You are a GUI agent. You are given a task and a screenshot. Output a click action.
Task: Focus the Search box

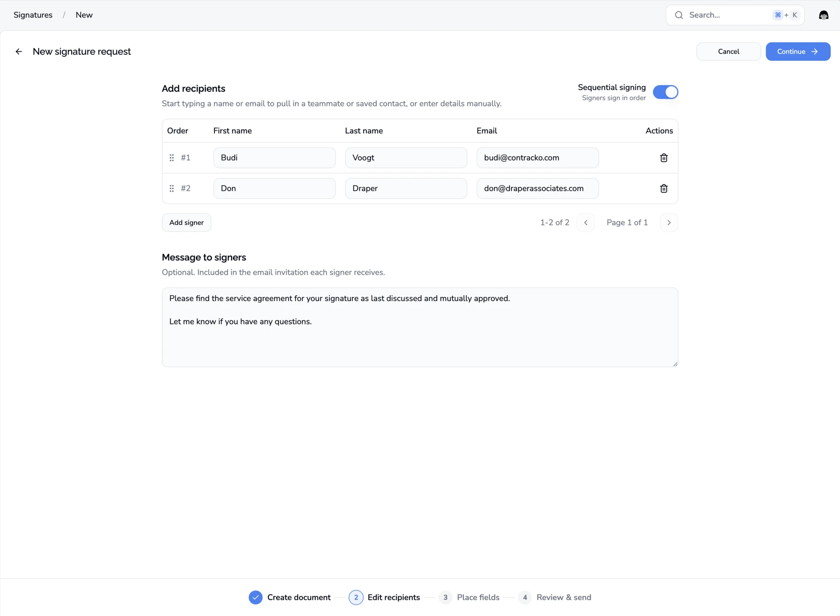pyautogui.click(x=735, y=15)
